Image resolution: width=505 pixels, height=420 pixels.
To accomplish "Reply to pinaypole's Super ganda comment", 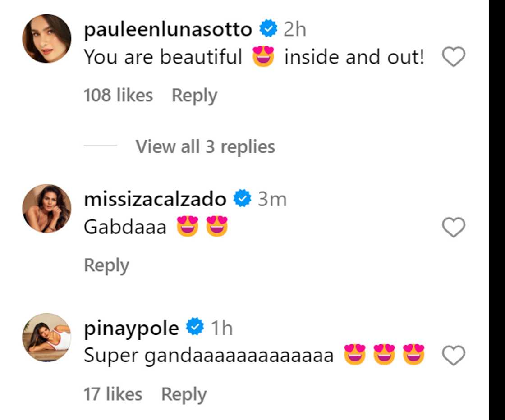I will 184,394.
